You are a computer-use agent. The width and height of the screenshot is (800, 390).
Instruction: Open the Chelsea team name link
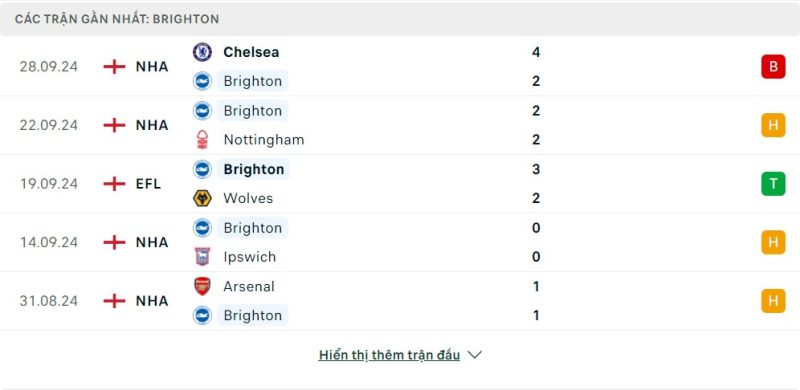251,52
